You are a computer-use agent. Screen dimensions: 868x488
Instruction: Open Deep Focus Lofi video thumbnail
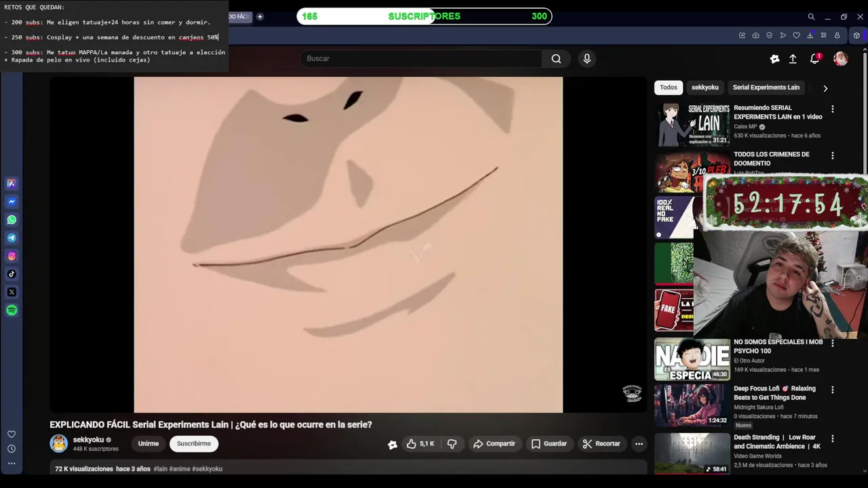coord(692,405)
